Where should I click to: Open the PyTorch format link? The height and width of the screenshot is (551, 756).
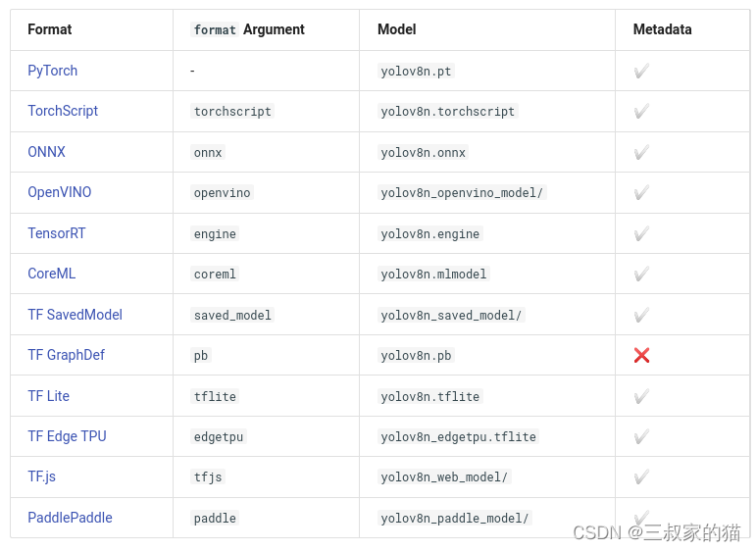pyautogui.click(x=52, y=71)
